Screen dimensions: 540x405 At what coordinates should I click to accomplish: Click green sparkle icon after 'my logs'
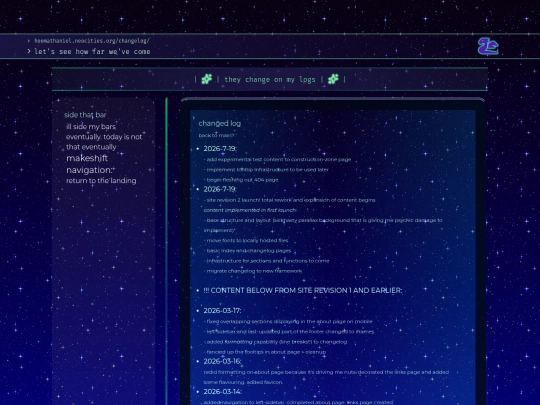coord(333,79)
